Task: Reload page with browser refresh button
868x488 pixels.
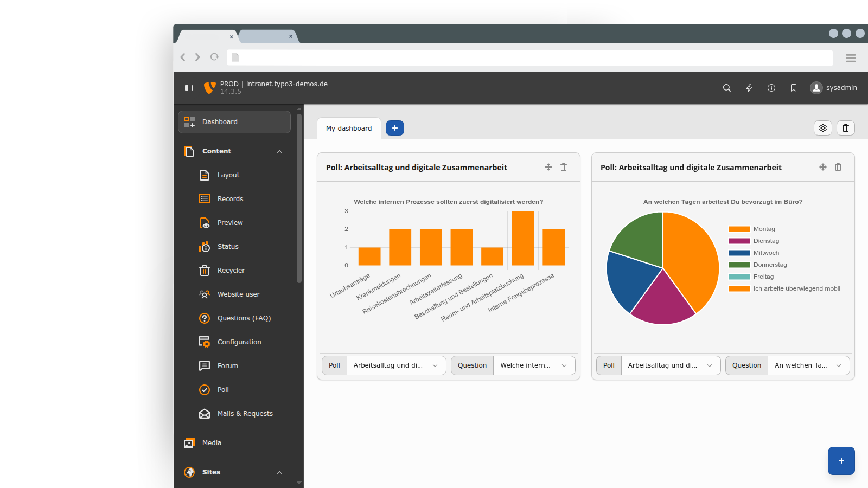Action: point(214,57)
